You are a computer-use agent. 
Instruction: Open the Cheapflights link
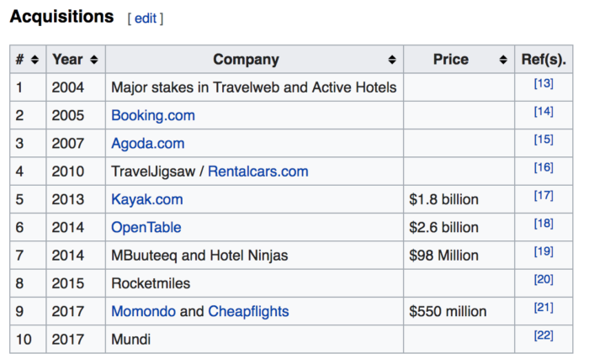[248, 312]
